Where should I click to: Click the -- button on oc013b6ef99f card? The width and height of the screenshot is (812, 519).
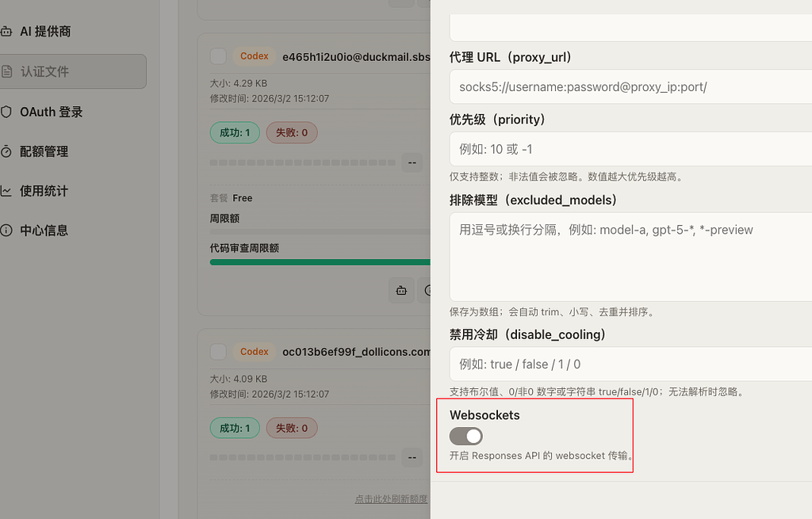point(412,457)
